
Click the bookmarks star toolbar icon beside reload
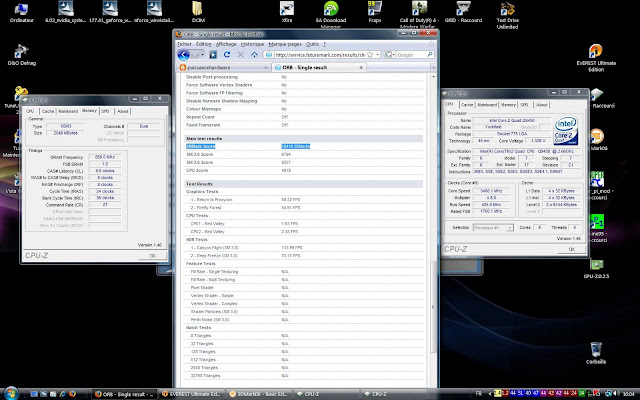(213, 54)
